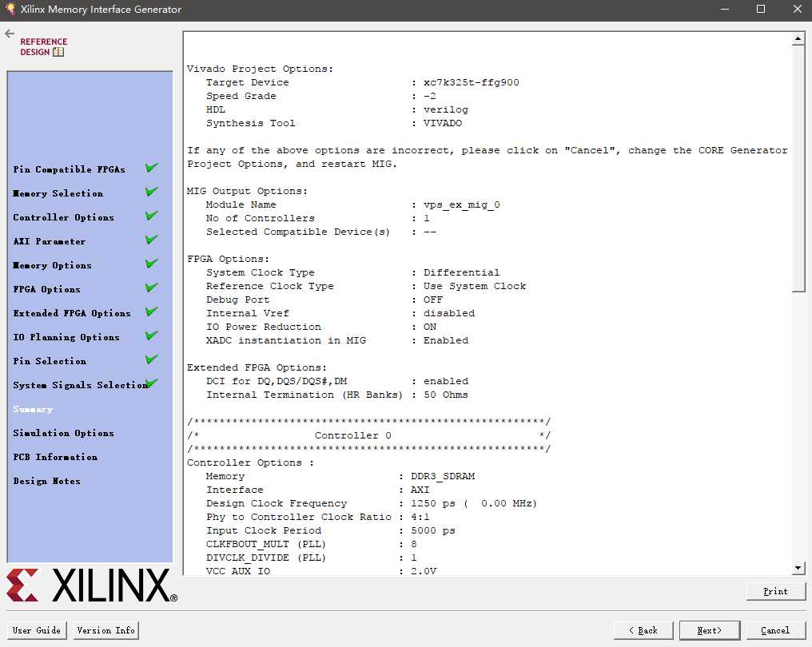
Task: Open the Simulation Options step
Action: (63, 433)
